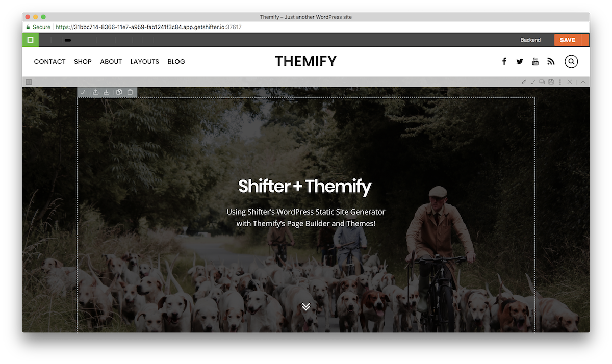Click the column export upload icon
This screenshot has height=364, width=612.
95,92
